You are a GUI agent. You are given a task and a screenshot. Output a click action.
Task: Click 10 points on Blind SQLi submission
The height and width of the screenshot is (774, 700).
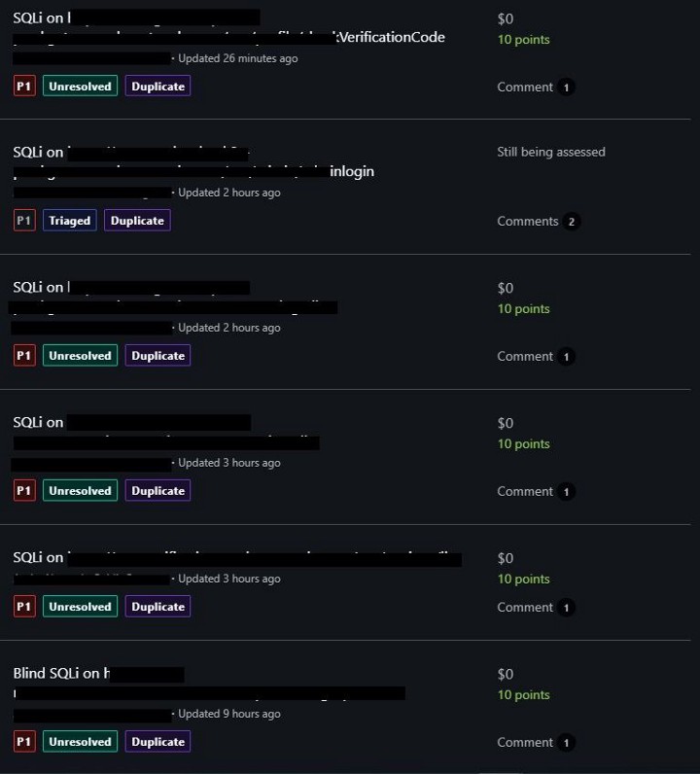pyautogui.click(x=523, y=695)
